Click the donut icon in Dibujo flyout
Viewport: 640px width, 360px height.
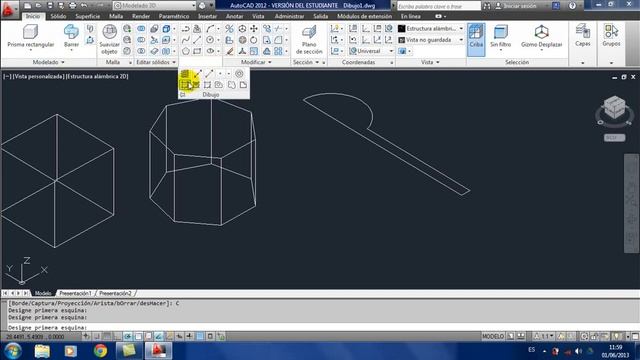239,74
